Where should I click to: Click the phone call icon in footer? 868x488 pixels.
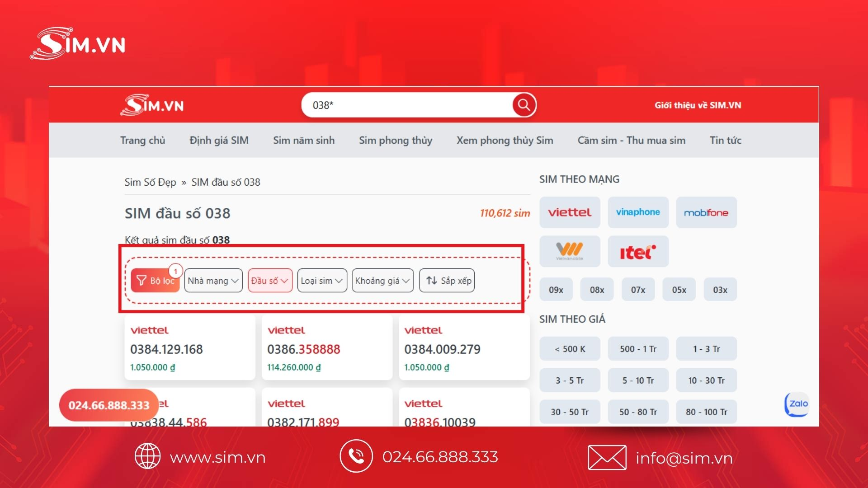356,456
